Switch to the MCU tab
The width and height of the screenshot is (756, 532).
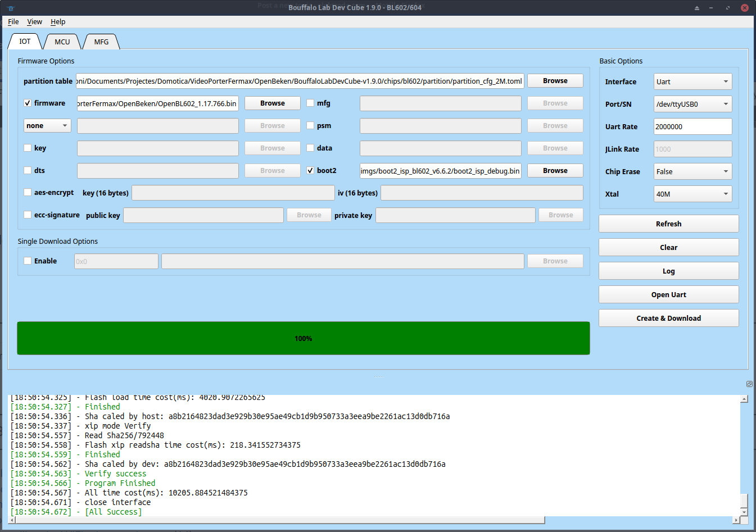point(62,42)
